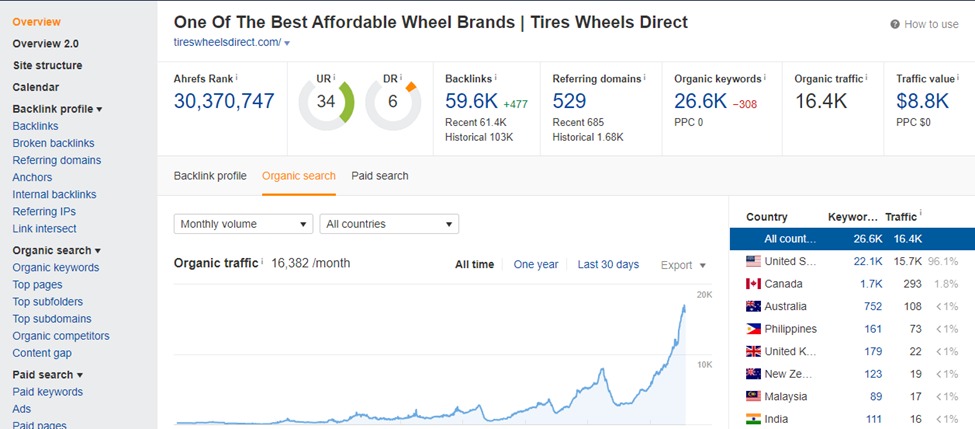Open the Paid search tab
Image resolution: width=975 pixels, height=429 pixels.
[380, 176]
